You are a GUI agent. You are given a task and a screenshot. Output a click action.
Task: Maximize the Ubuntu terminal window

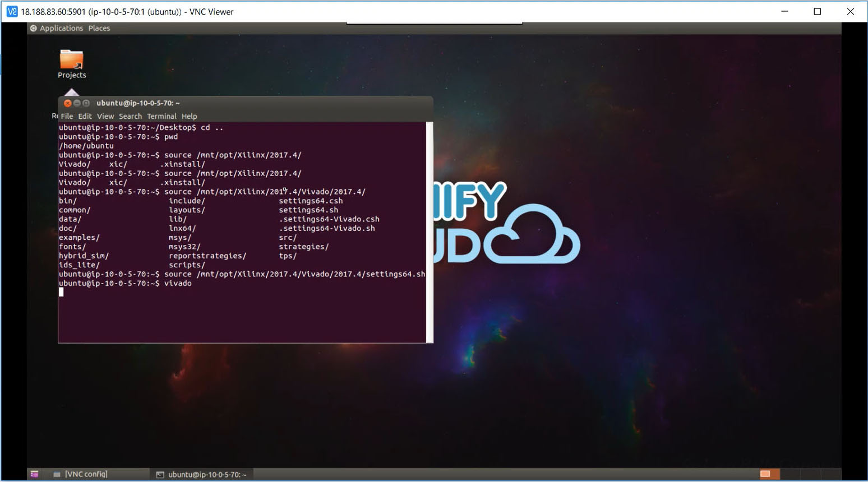[x=86, y=103]
